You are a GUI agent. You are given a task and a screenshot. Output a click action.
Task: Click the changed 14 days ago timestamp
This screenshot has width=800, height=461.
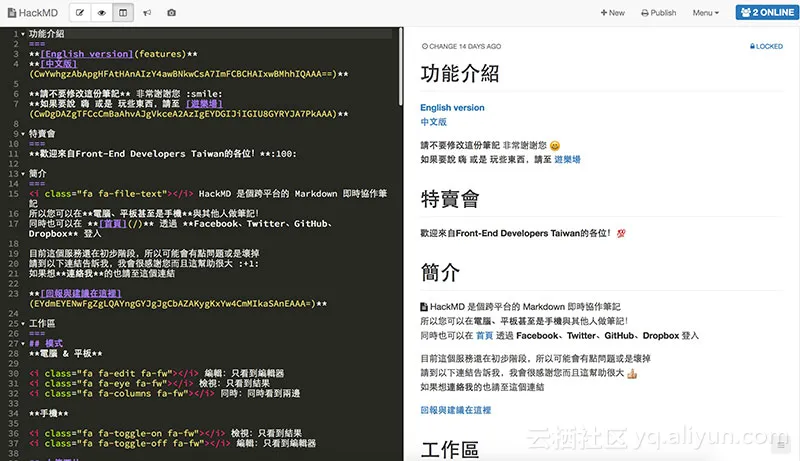[462, 46]
